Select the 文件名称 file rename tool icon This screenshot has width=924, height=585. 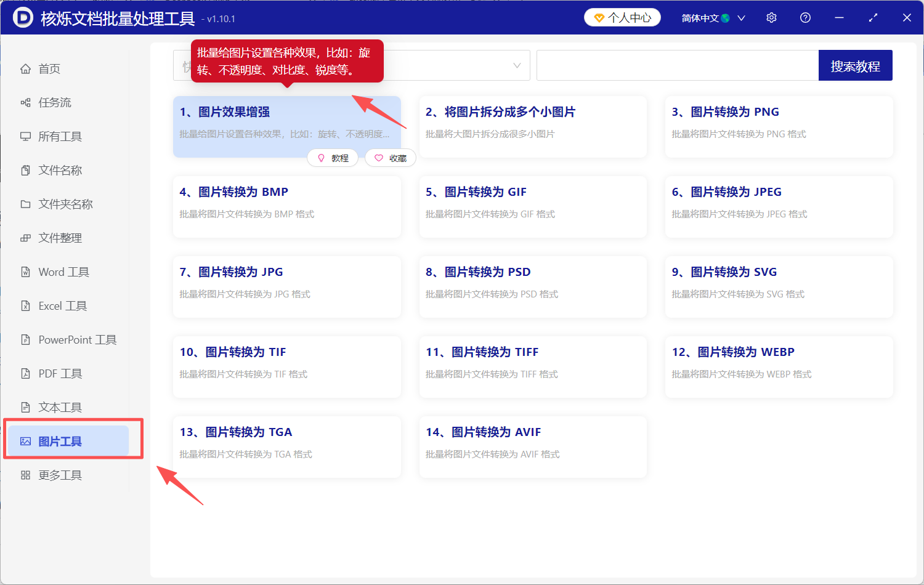click(26, 170)
